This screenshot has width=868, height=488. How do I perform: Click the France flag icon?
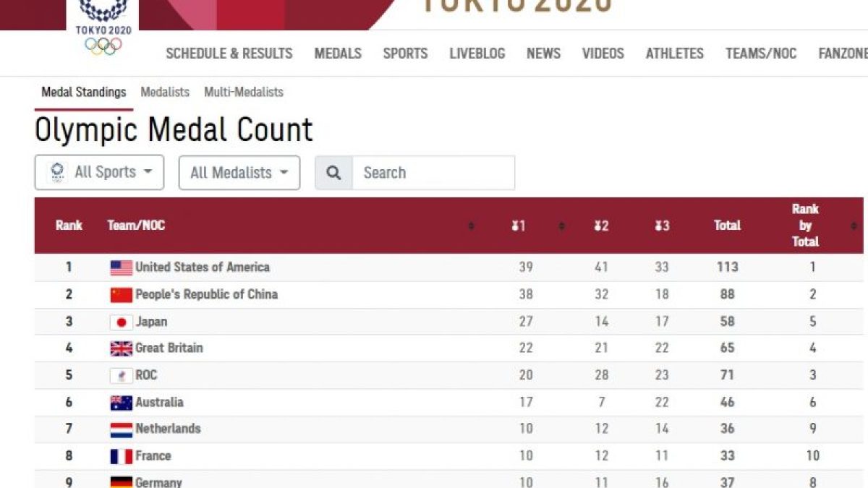[121, 456]
